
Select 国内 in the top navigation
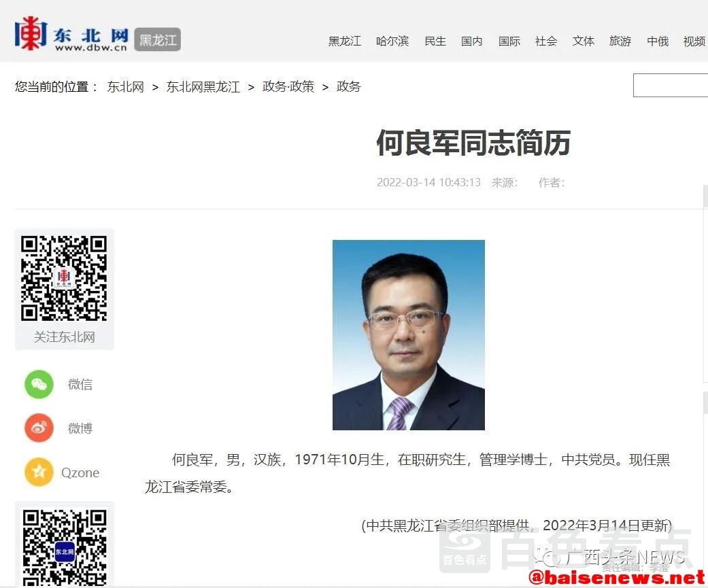tap(472, 41)
